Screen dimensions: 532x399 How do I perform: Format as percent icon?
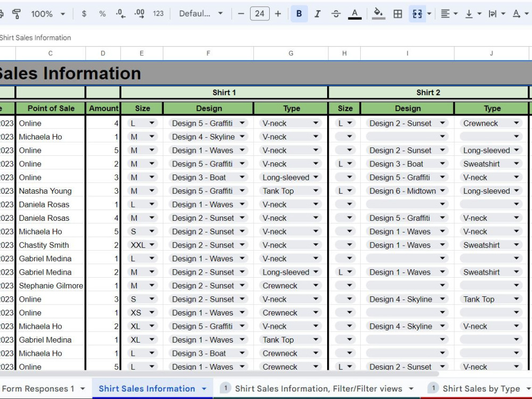pos(102,14)
